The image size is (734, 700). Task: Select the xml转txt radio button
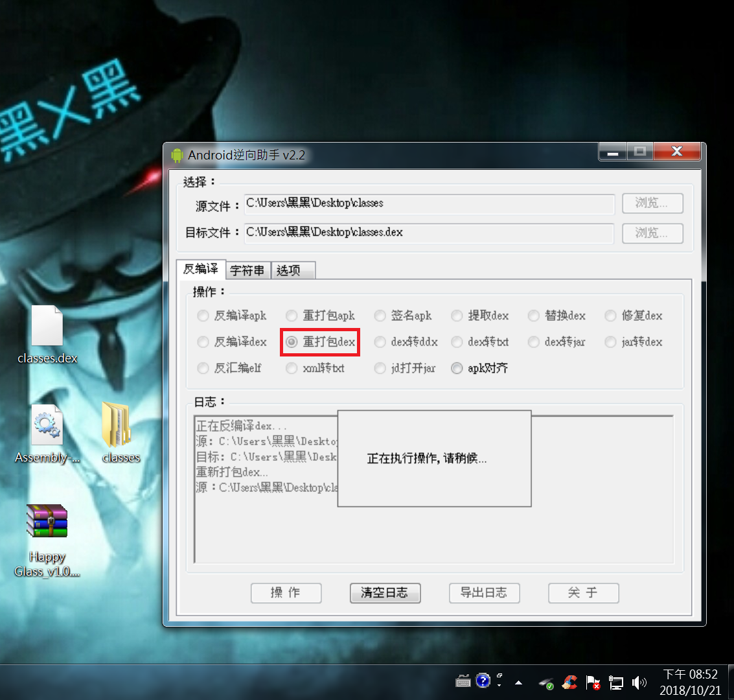[315, 368]
